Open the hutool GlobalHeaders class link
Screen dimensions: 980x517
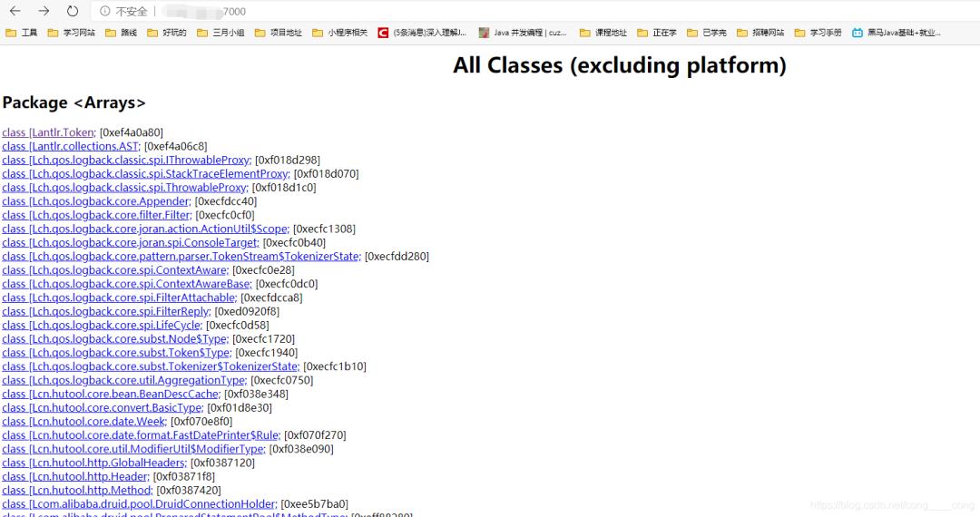coord(94,462)
